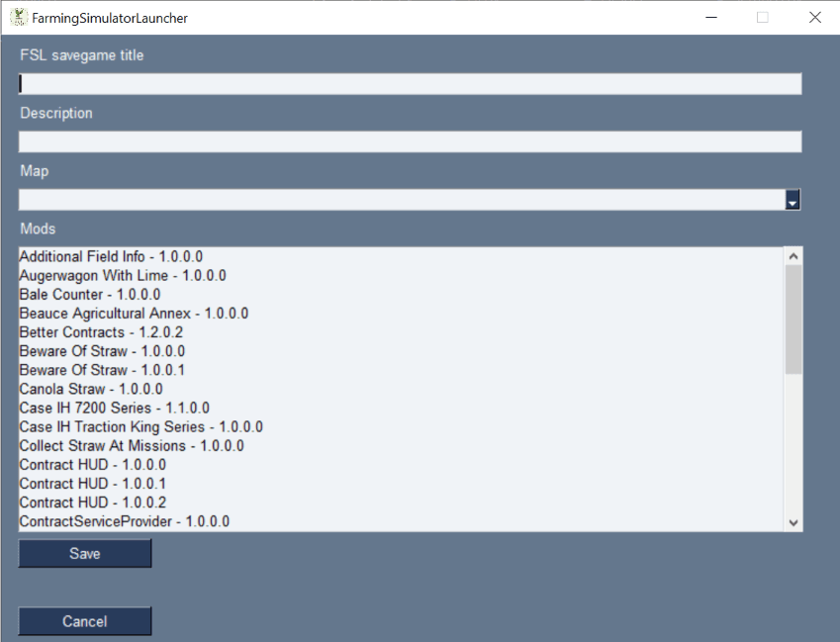
Task: Select Bale Counter in mods list
Action: click(x=401, y=295)
